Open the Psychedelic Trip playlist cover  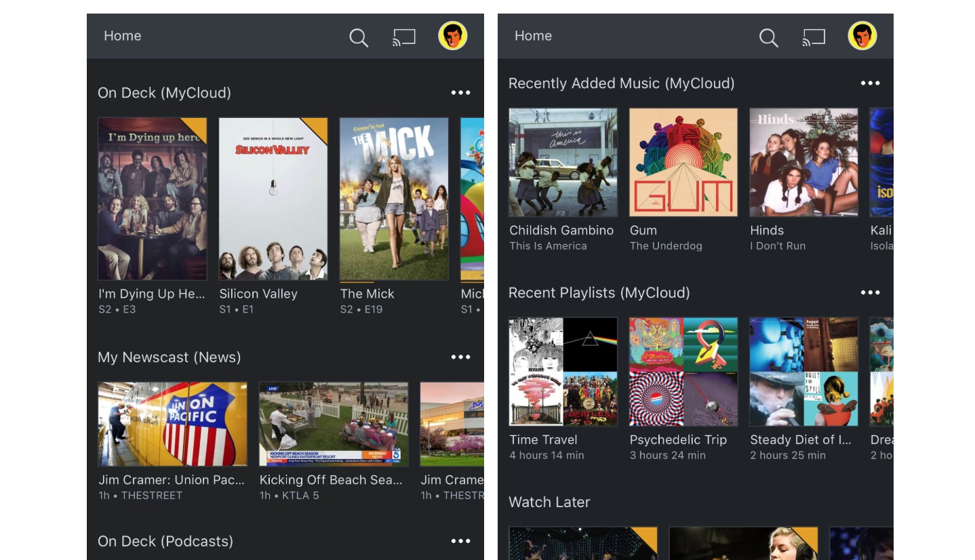point(683,372)
